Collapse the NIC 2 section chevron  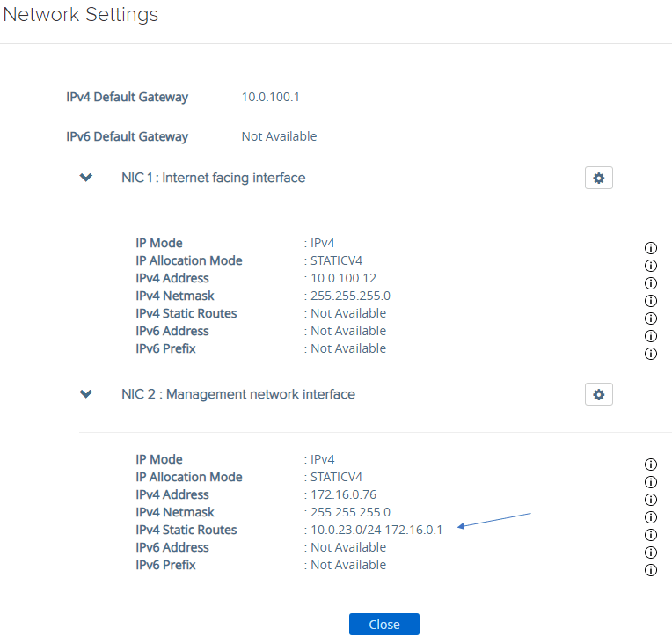coord(86,394)
